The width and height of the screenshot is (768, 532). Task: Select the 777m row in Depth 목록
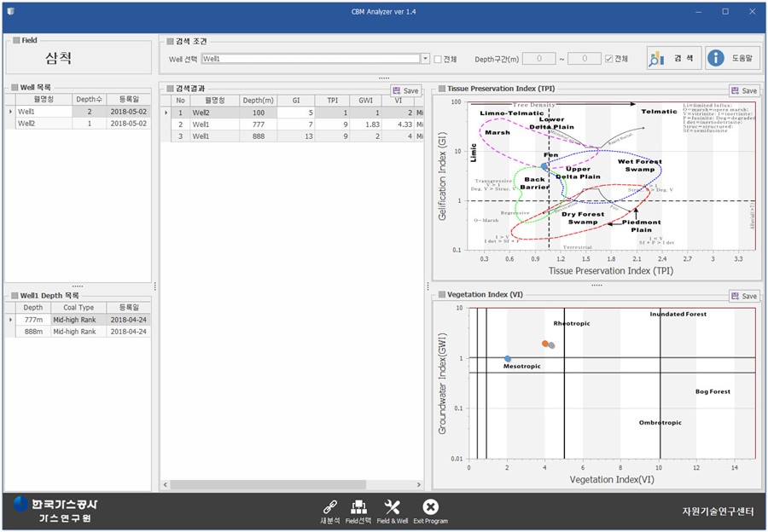coord(78,320)
